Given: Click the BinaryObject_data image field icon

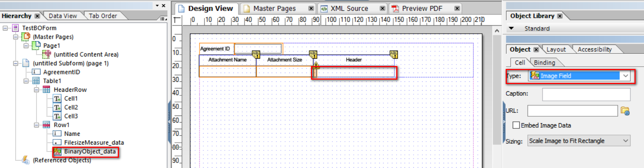Looking at the screenshot, I should pyautogui.click(x=57, y=151).
